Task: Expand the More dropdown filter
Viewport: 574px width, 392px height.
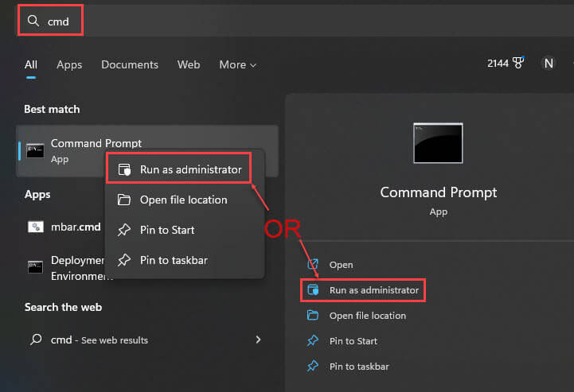Action: coord(237,64)
